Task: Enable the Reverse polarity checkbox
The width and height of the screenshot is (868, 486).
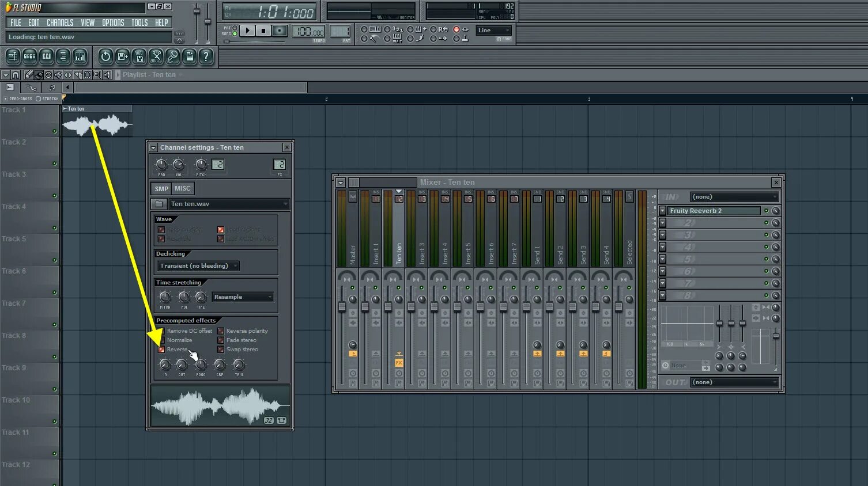Action: pyautogui.click(x=221, y=331)
